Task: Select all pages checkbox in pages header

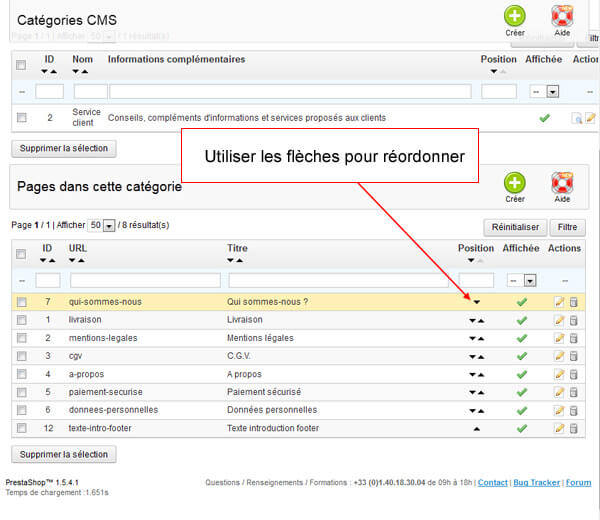Action: point(21,254)
